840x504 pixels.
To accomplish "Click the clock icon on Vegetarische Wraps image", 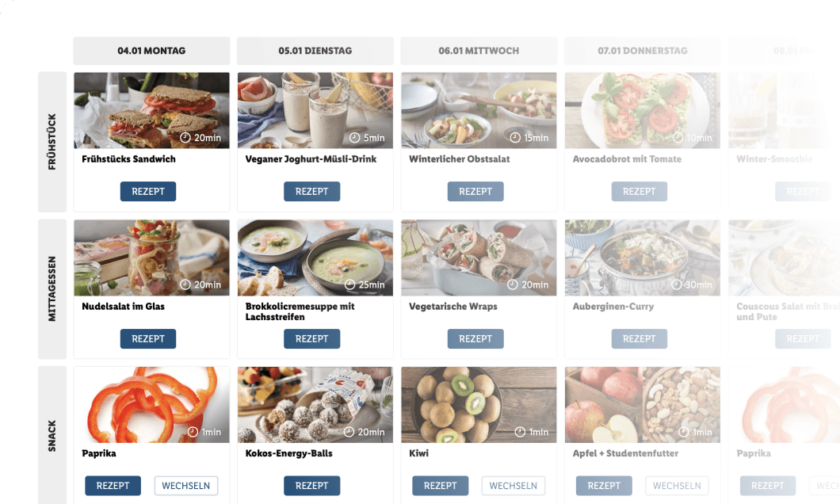I will click(x=513, y=284).
